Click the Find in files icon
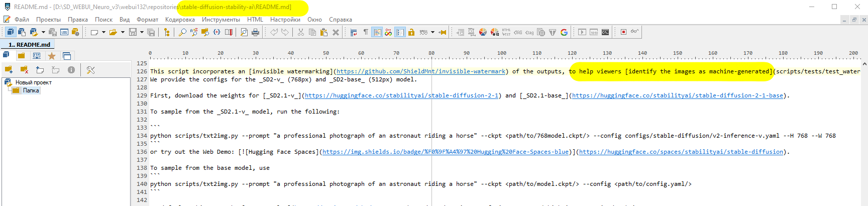Image resolution: width=868 pixels, height=206 pixels. pyautogui.click(x=205, y=32)
